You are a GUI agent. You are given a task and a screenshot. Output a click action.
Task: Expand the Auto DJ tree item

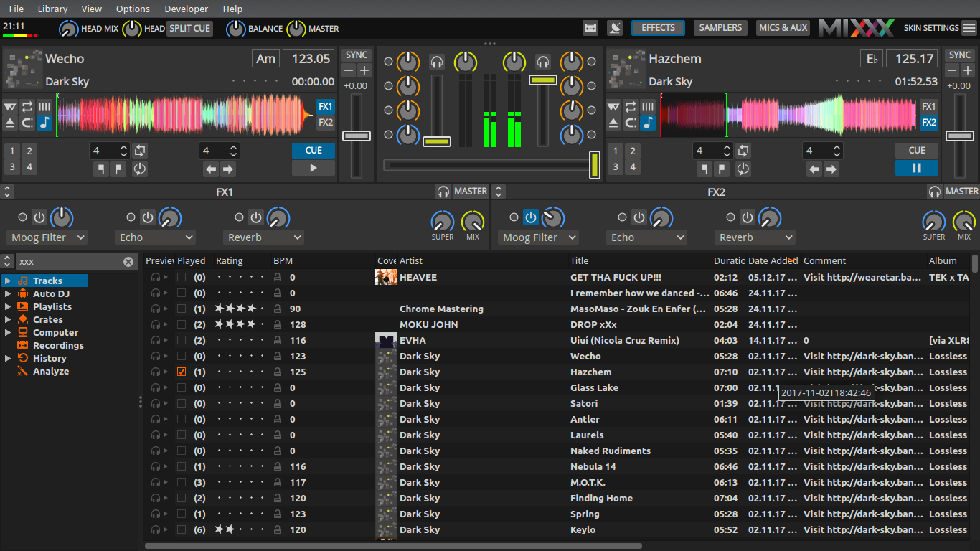point(8,294)
